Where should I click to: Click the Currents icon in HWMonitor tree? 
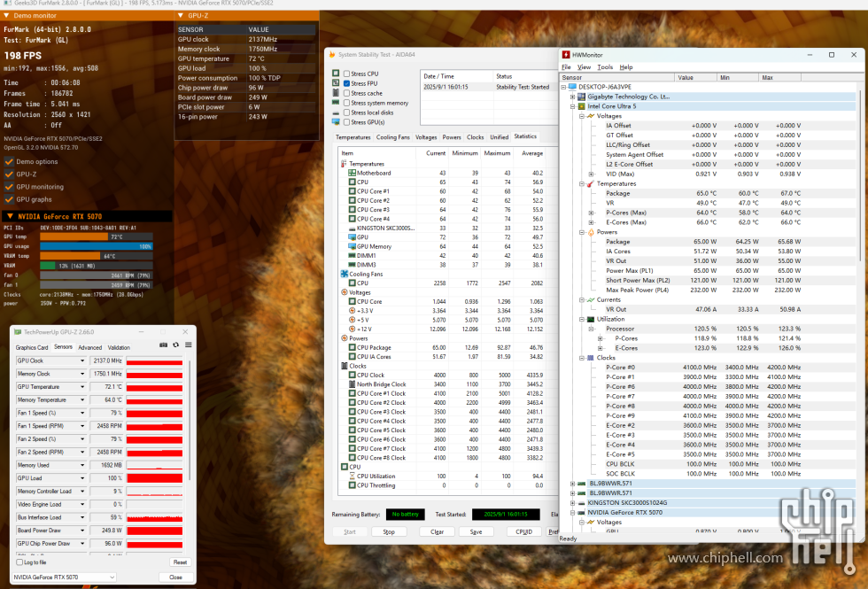[590, 300]
